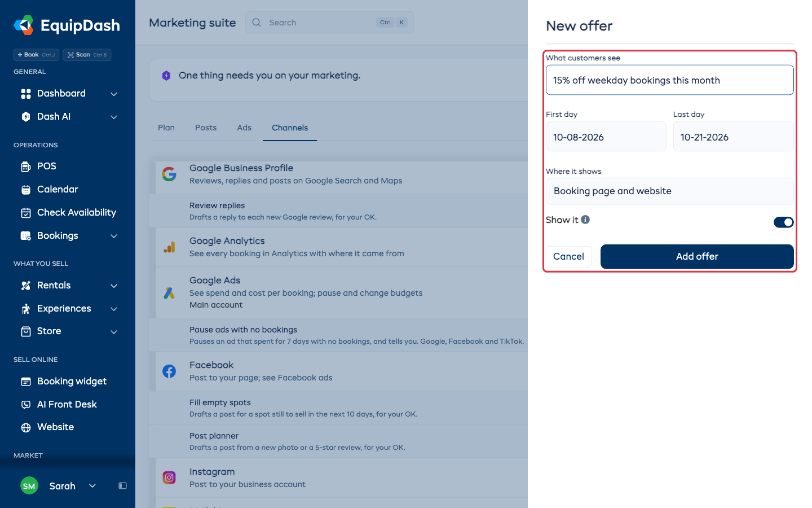This screenshot has height=508, width=812.
Task: Open the Sarah account menu chevron
Action: (x=92, y=486)
